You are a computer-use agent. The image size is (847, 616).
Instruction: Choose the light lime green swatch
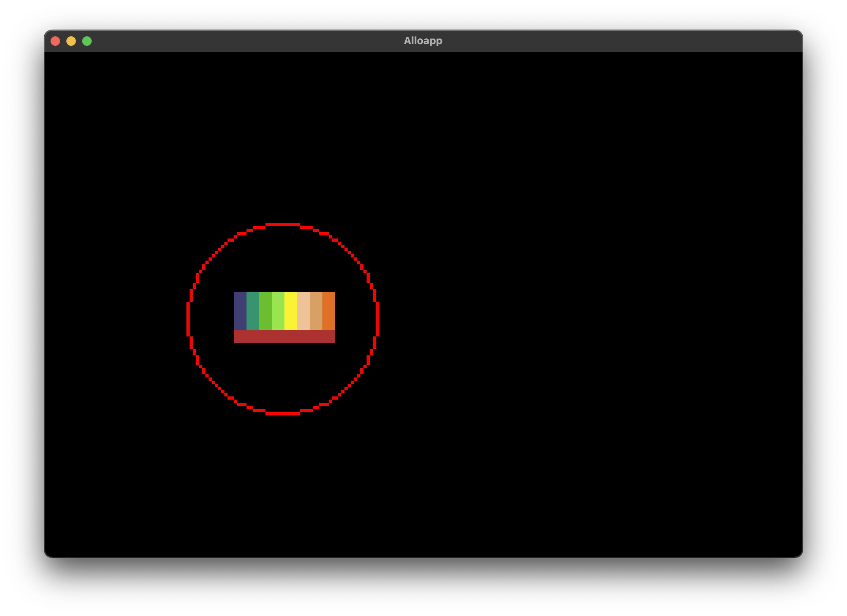(278, 311)
